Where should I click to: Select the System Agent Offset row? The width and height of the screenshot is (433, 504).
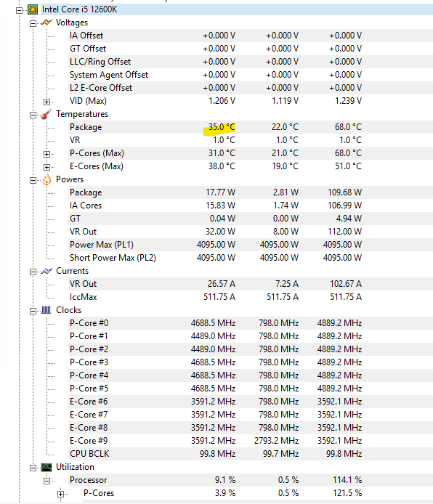251,75
